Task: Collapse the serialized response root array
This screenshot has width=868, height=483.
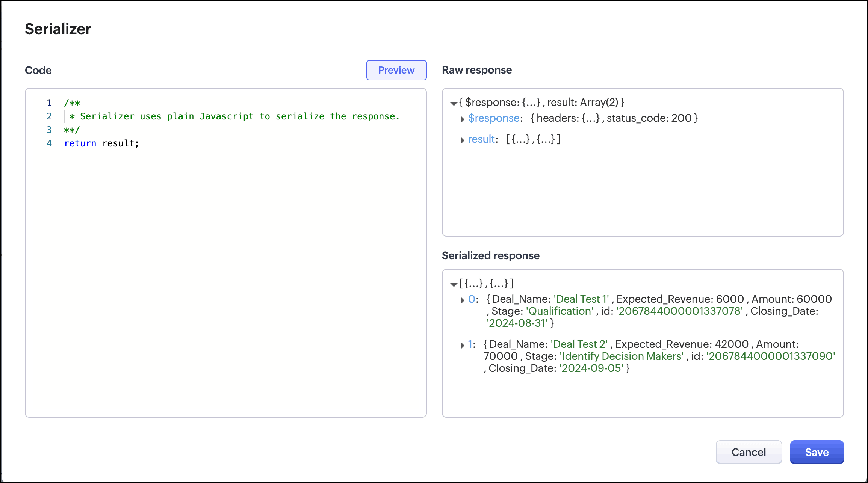Action: [x=454, y=284]
